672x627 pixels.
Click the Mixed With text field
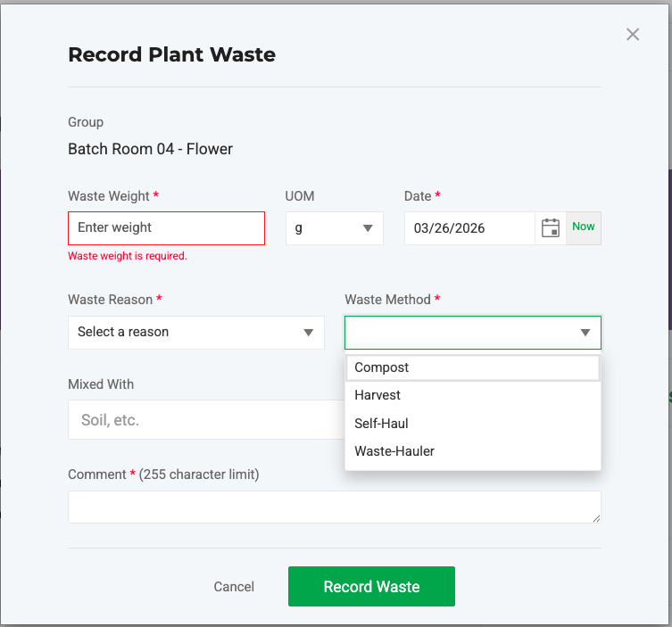click(206, 420)
